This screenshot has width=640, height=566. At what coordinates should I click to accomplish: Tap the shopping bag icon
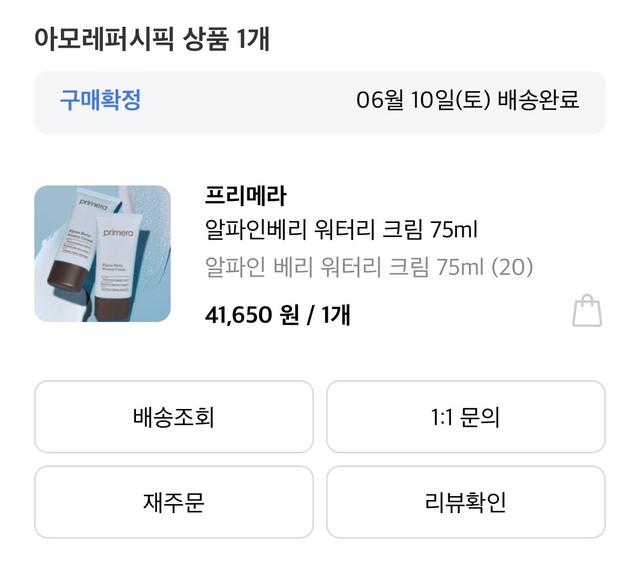(587, 311)
